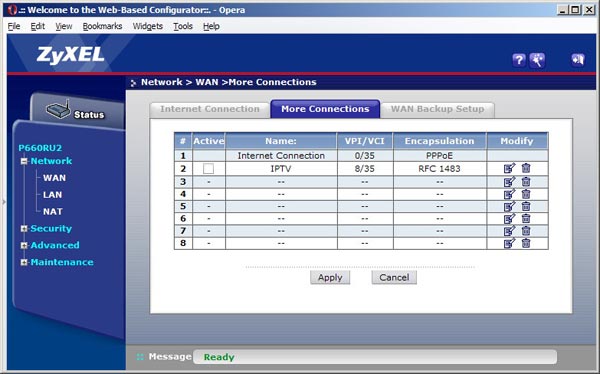Click the Cancel button
Viewport: 600px width, 374px height.
tap(394, 278)
